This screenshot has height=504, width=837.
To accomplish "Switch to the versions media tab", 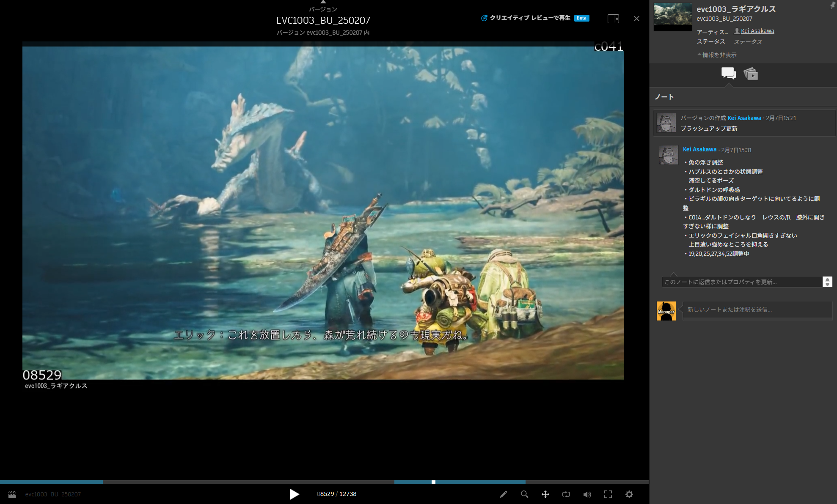I will (751, 74).
